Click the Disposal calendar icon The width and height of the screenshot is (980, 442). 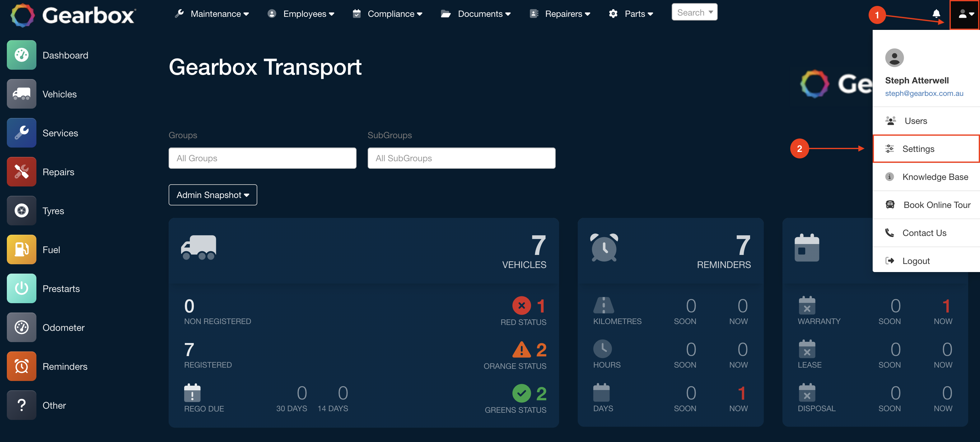807,393
